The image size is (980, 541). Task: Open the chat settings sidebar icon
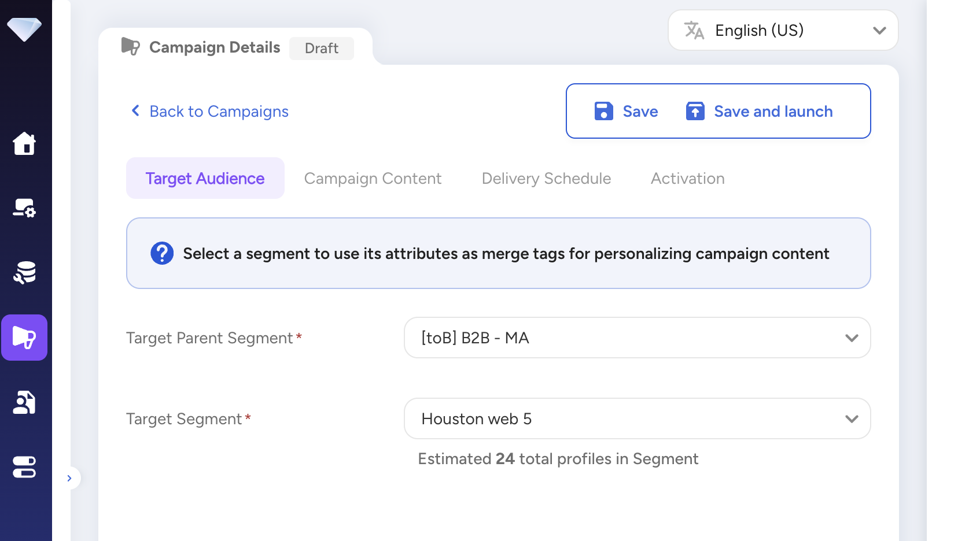click(24, 208)
